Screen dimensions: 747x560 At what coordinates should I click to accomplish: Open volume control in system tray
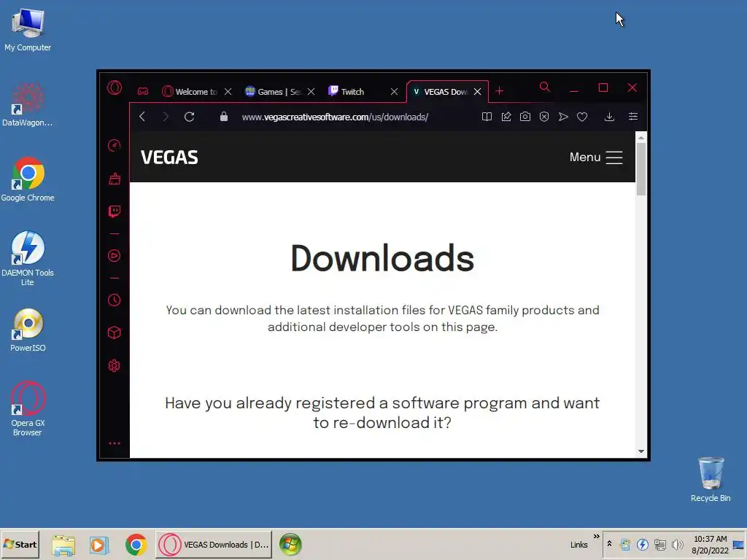click(x=678, y=544)
